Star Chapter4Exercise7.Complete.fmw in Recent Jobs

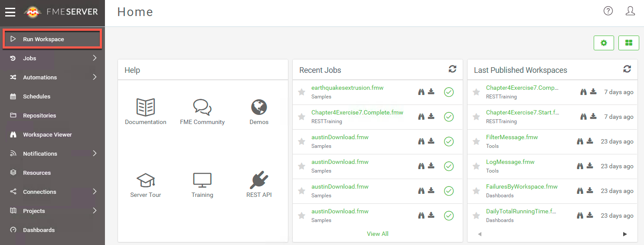301,117
